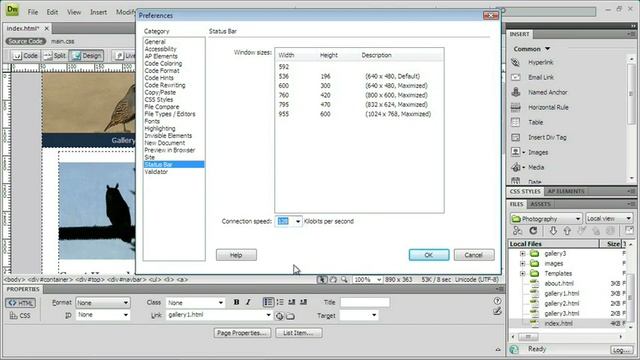Select the Zoom tool in status bar

click(344, 280)
